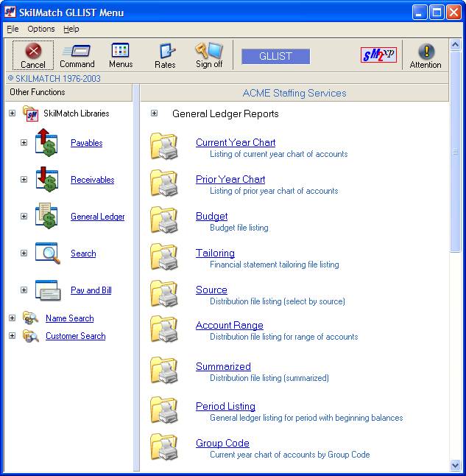Click the vertical scrollbar down arrow
466x476 pixels.
click(x=455, y=465)
